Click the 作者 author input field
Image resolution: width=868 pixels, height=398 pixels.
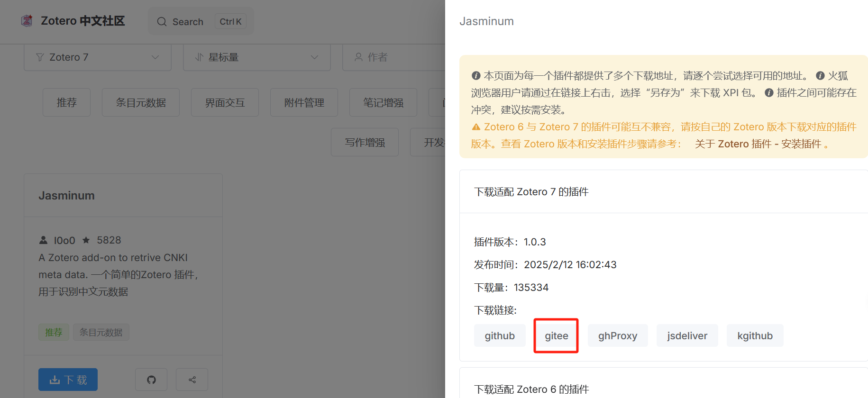(x=398, y=57)
